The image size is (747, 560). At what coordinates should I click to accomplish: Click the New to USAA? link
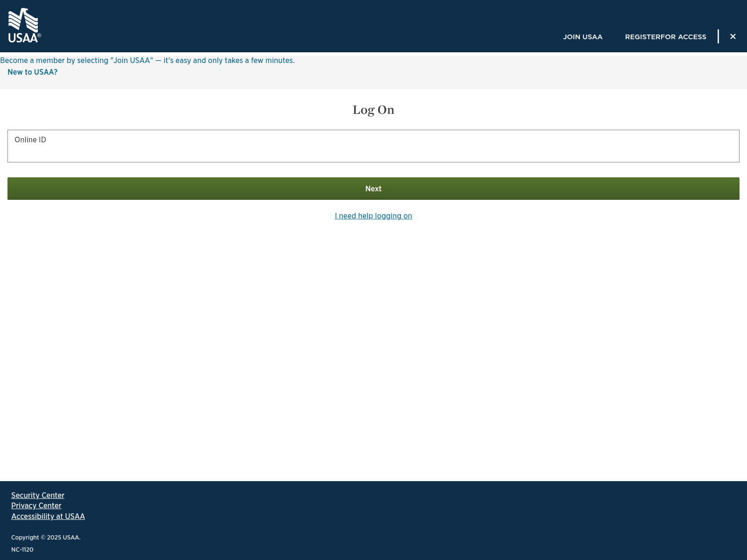pos(33,72)
